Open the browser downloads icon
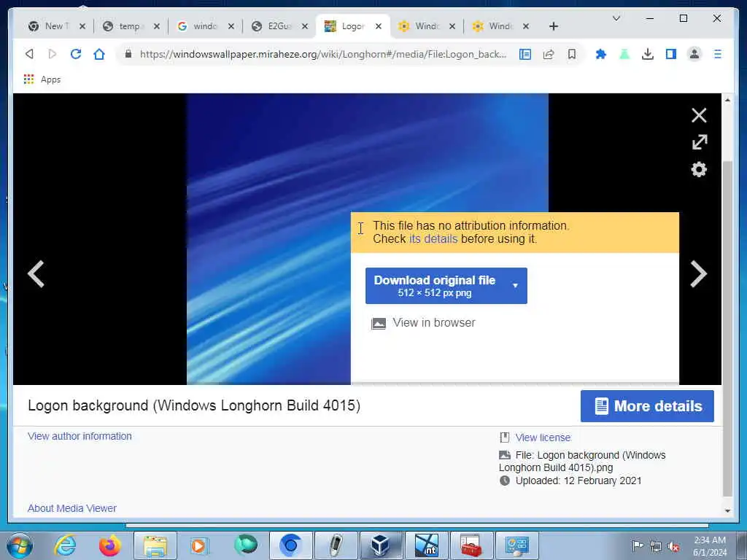Viewport: 747px width, 560px height. [x=648, y=54]
